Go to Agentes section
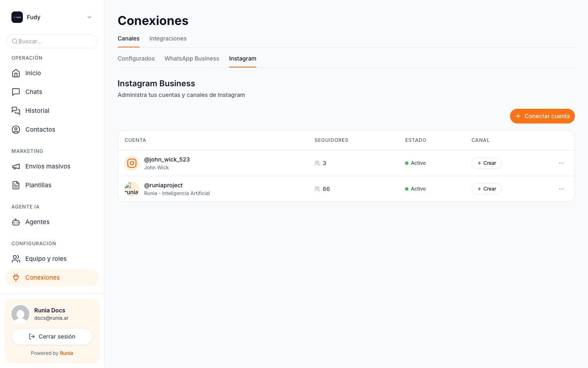 tap(52, 222)
